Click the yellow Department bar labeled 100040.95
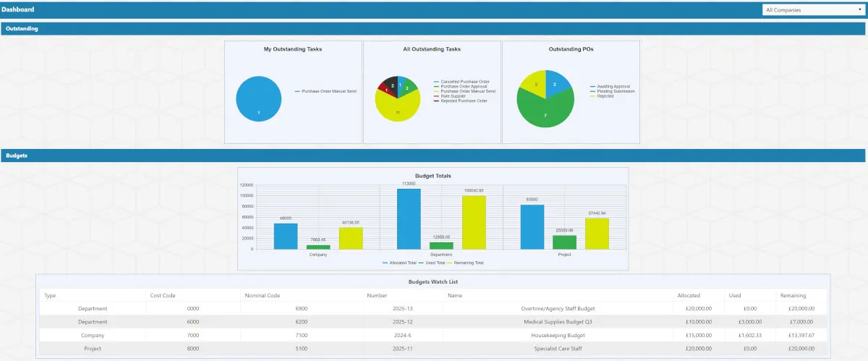 (x=475, y=222)
